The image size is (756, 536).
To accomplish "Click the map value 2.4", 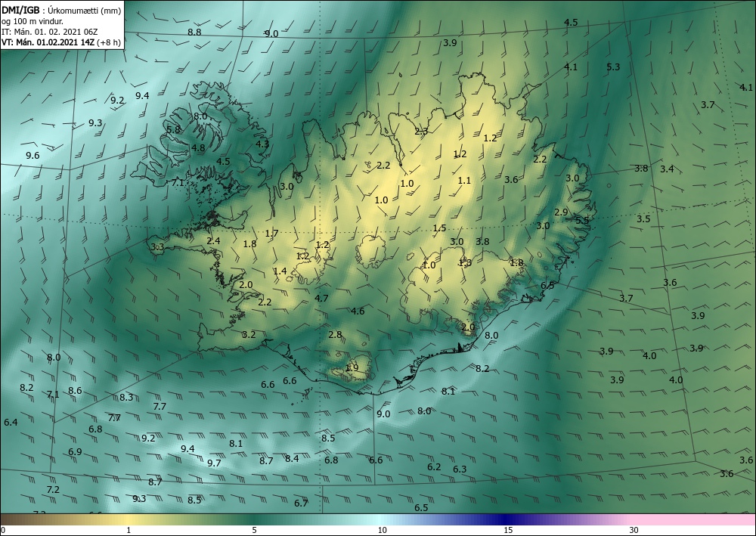I will click(214, 240).
